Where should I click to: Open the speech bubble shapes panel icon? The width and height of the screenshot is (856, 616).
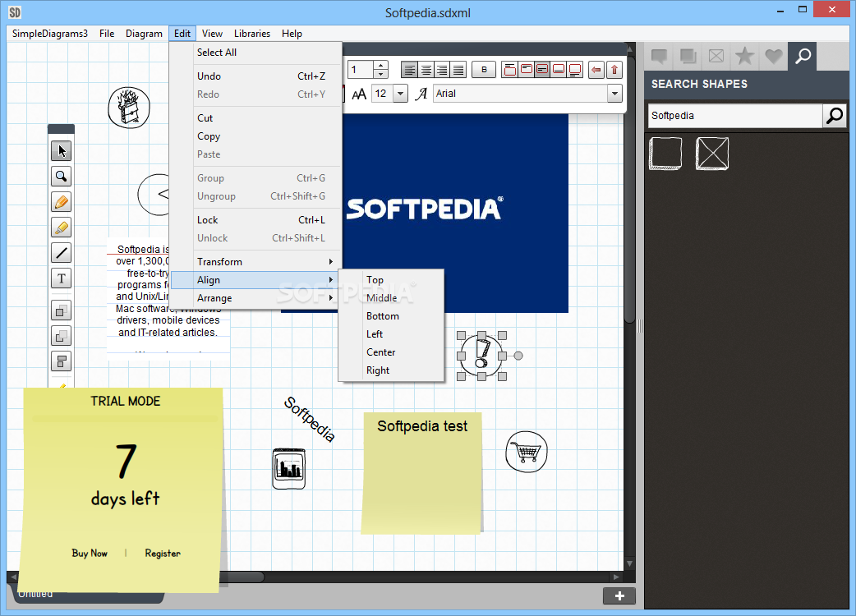click(x=660, y=56)
